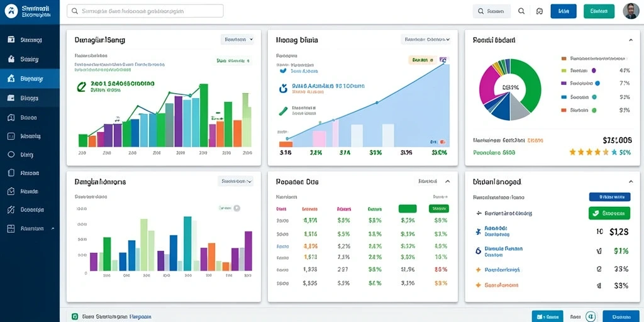This screenshot has width=644, height=322.
Task: Open the highlighted home icon in the sidebar
Action: tap(11, 78)
